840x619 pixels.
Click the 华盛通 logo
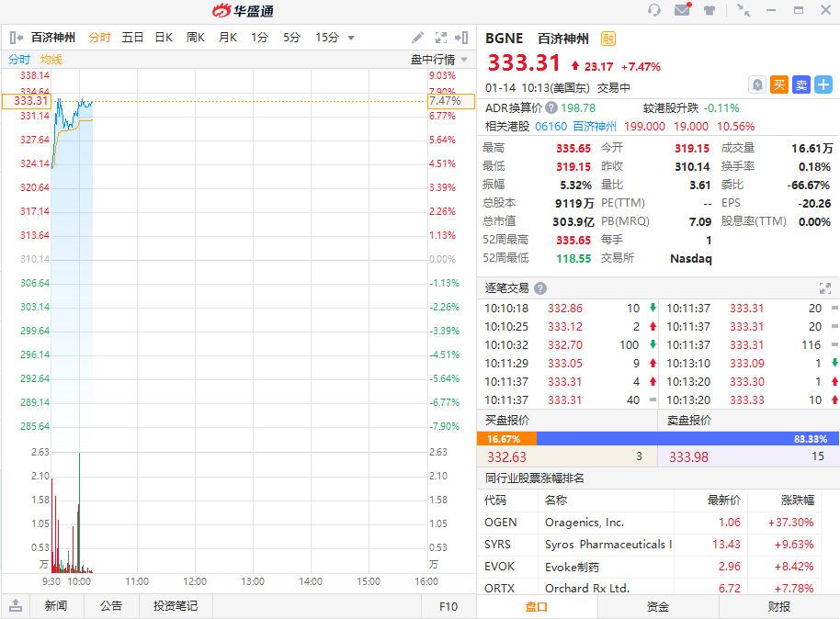244,10
